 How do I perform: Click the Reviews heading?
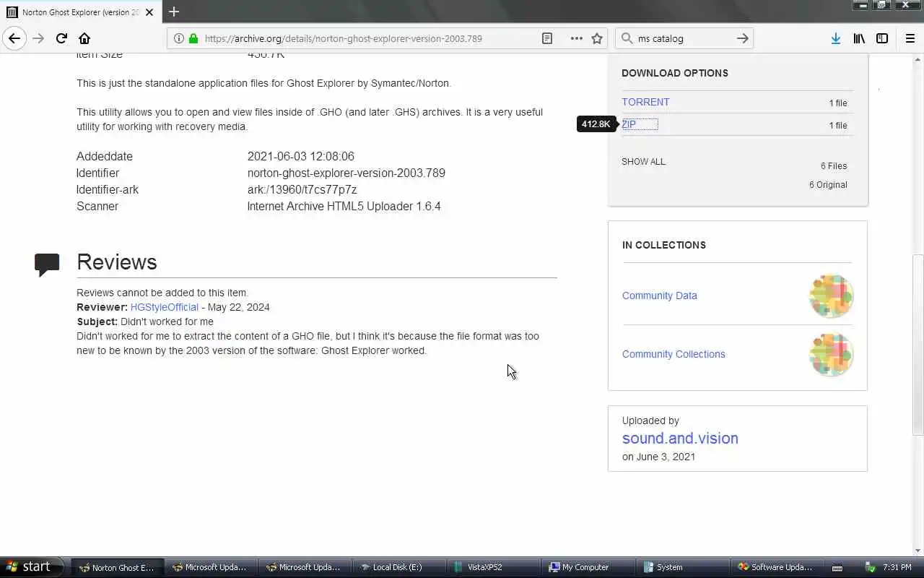117,262
